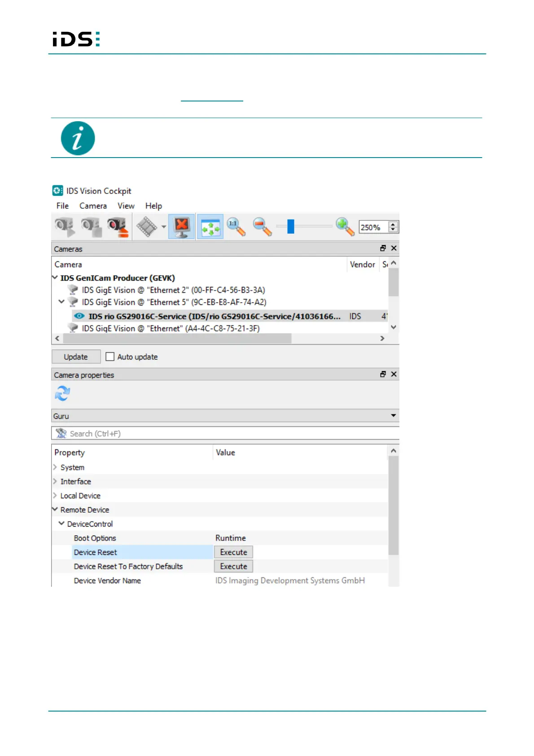Image resolution: width=534 pixels, height=756 pixels.
Task: Click the Cameras list scroll right arrow
Action: 382,338
